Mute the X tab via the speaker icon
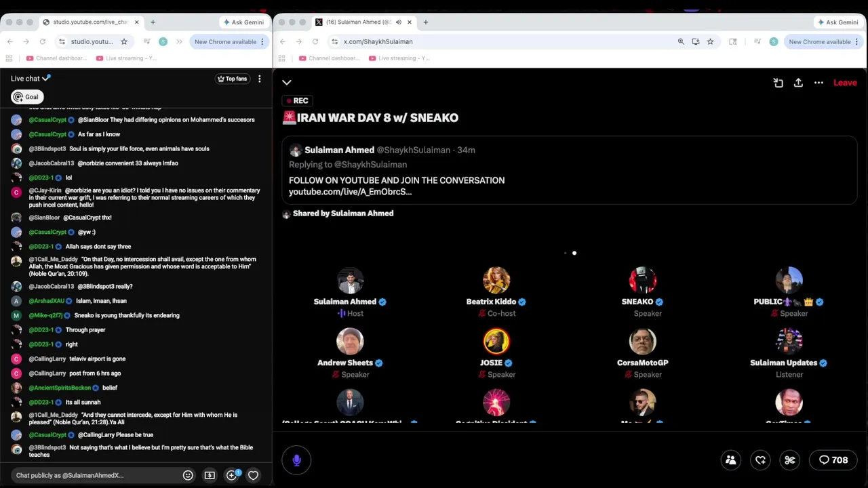The width and height of the screenshot is (868, 488). (399, 22)
